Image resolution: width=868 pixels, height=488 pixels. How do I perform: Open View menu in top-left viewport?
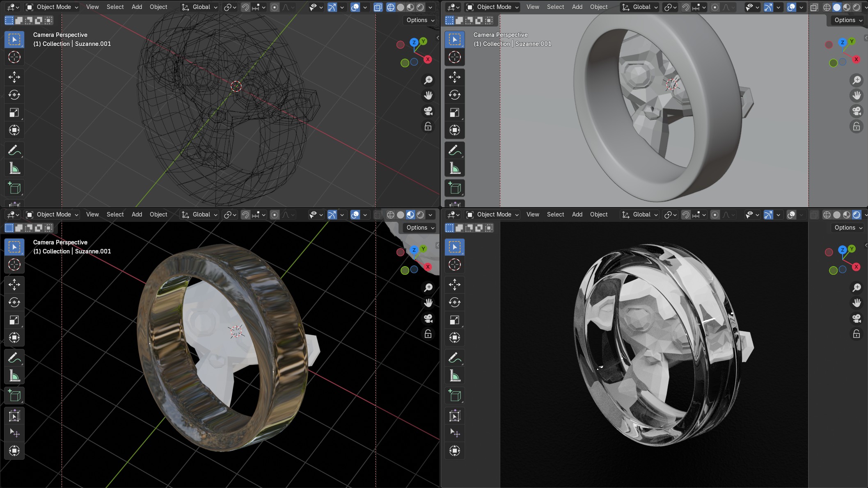click(x=92, y=7)
